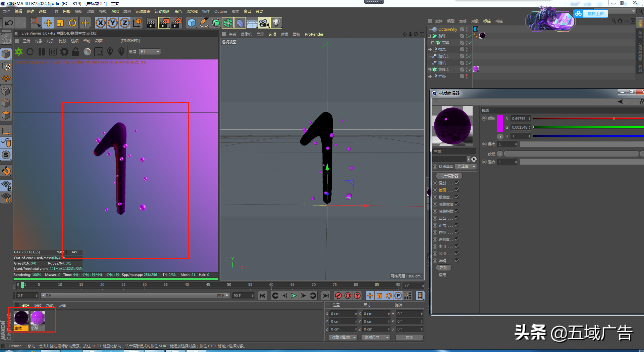The width and height of the screenshot is (644, 352).
Task: Click the Light bulb icon
Action: (276, 23)
